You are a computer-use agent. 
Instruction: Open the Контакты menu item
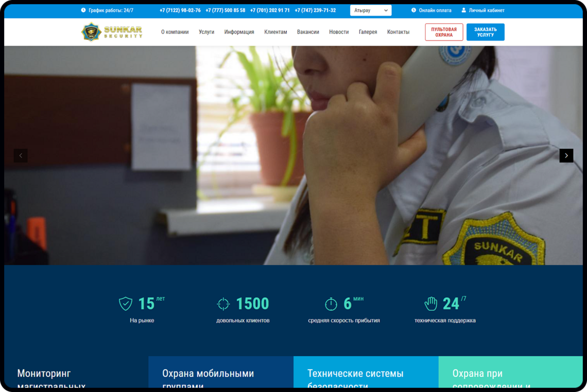(398, 31)
